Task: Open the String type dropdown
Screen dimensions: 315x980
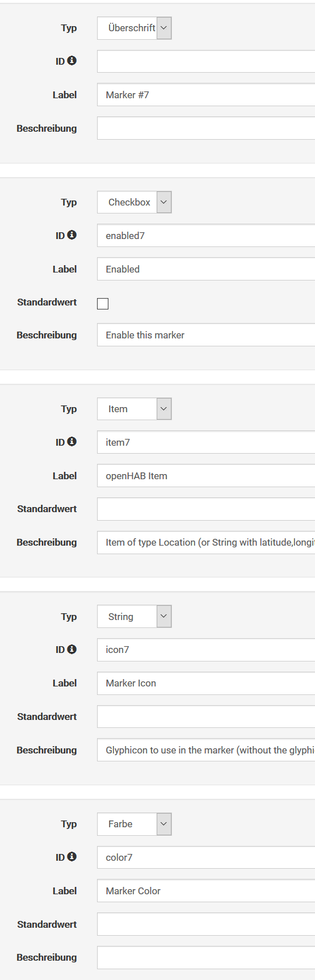Action: point(135,617)
